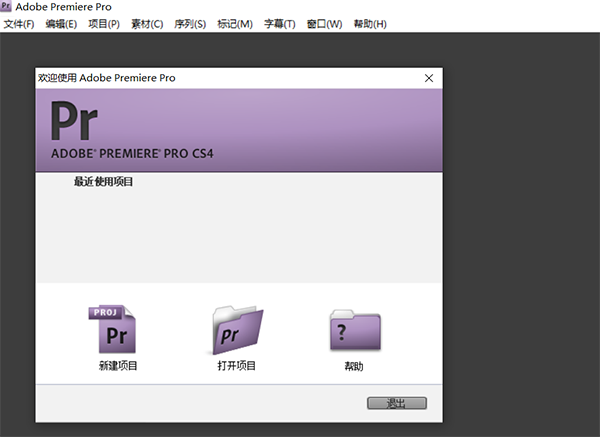Click the 最近使用项目 heading
The height and width of the screenshot is (437, 600).
point(103,181)
